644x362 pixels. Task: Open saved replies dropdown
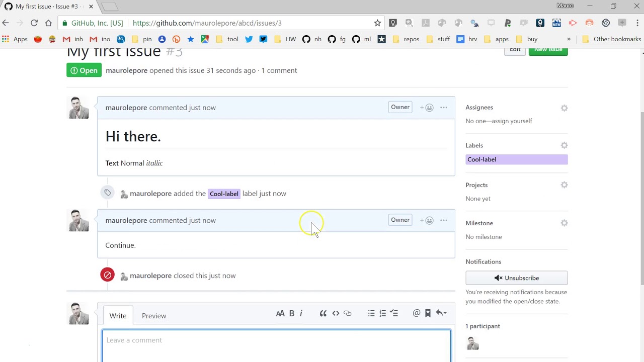(x=441, y=313)
